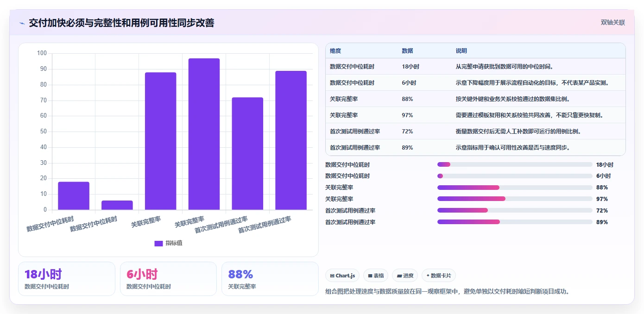Screen dimensions: 644x314
Task: Click the 72% value beside progress bar
Action: [602, 211]
